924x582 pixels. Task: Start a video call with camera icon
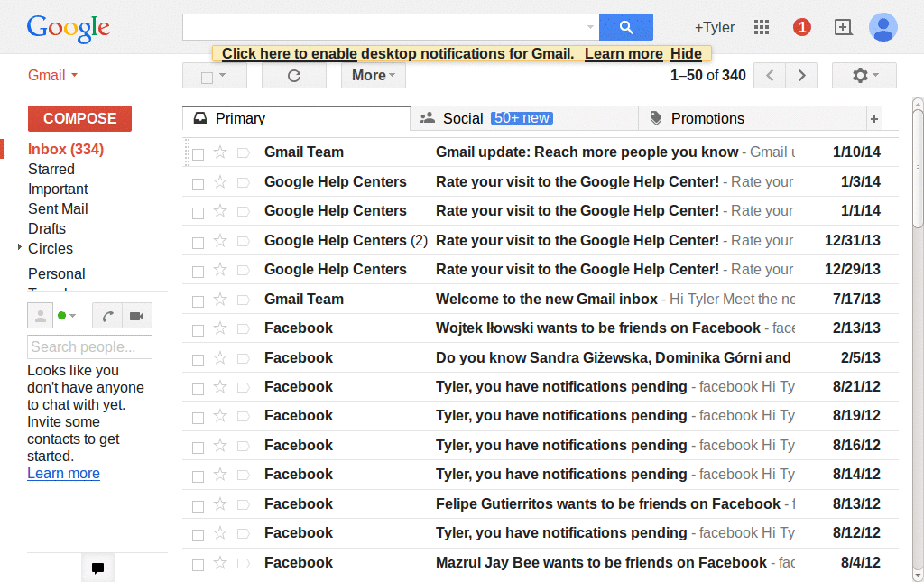point(137,316)
